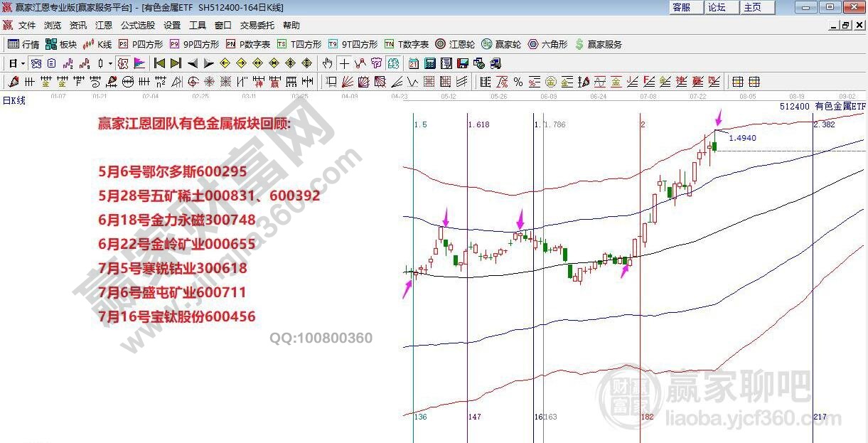This screenshot has height=443, width=868.
Task: Click the 1.4940 price label on chart
Action: point(742,138)
